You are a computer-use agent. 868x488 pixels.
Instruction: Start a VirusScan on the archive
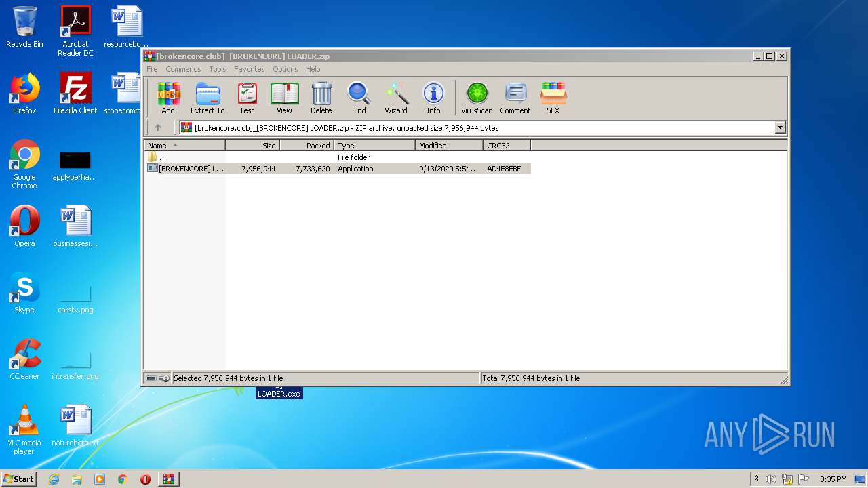pyautogui.click(x=477, y=98)
